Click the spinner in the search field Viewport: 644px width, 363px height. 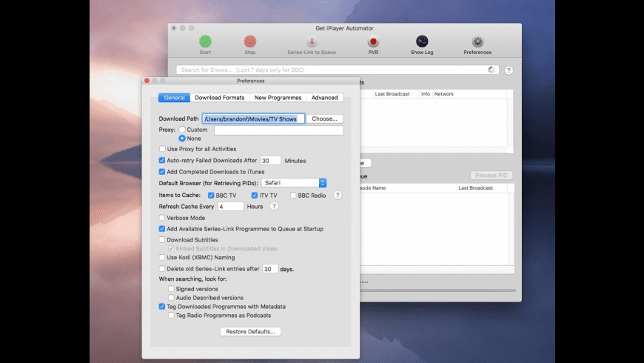[x=492, y=70]
